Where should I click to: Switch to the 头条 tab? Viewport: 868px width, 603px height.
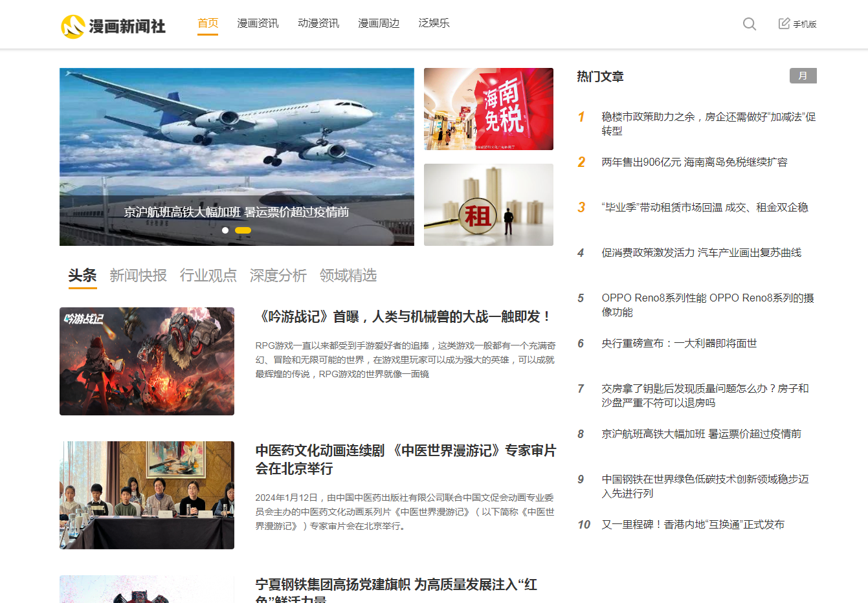tap(83, 276)
